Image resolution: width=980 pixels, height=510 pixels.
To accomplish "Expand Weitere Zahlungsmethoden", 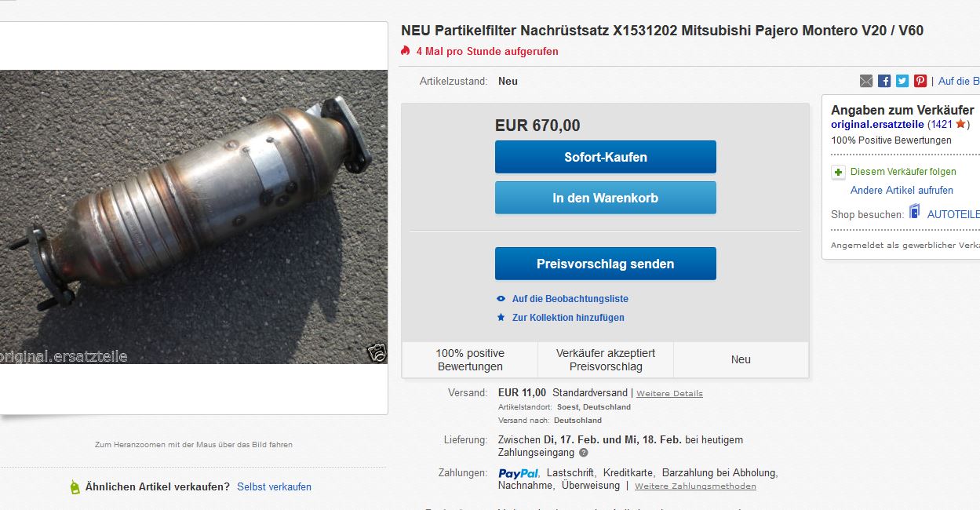I will coord(695,486).
